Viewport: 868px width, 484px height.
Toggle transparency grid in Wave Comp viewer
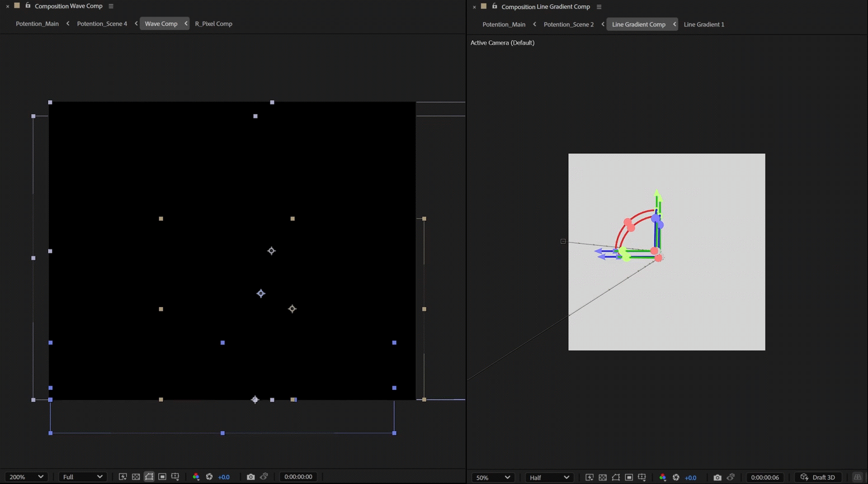pyautogui.click(x=136, y=477)
